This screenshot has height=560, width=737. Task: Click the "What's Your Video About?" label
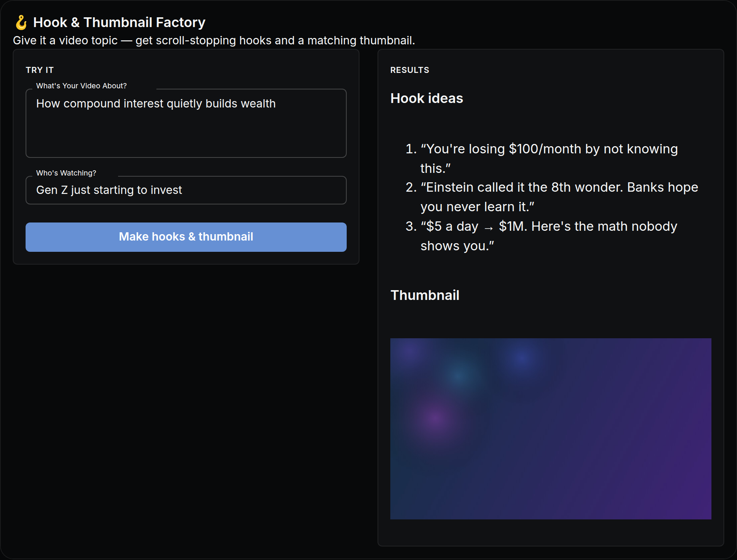coord(81,86)
